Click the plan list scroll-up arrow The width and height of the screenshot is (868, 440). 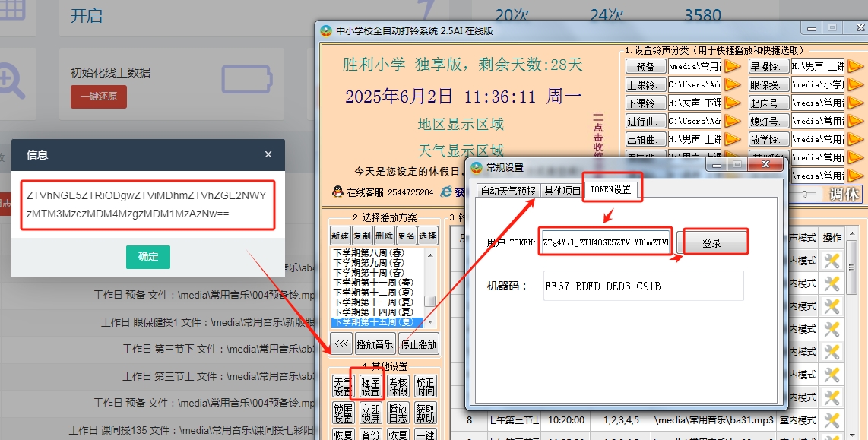point(429,254)
